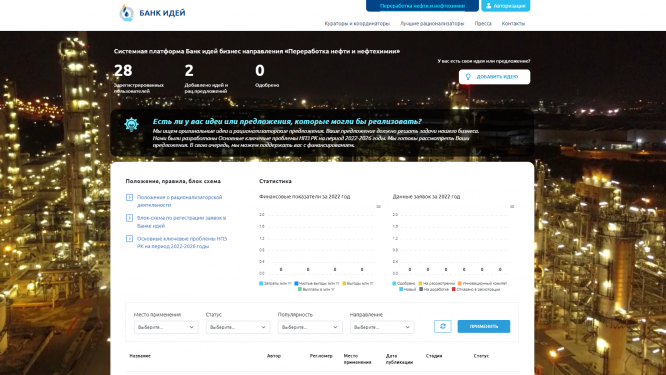Toggle Отказано в регистрации legend series
Viewport: 666px width, 375px height.
coord(476,289)
